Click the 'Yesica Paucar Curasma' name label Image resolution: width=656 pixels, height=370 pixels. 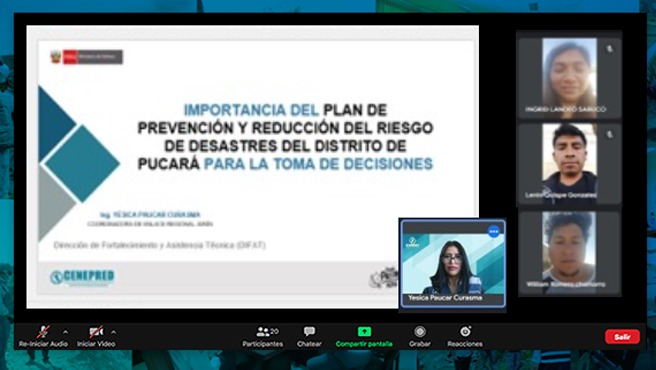click(x=445, y=298)
